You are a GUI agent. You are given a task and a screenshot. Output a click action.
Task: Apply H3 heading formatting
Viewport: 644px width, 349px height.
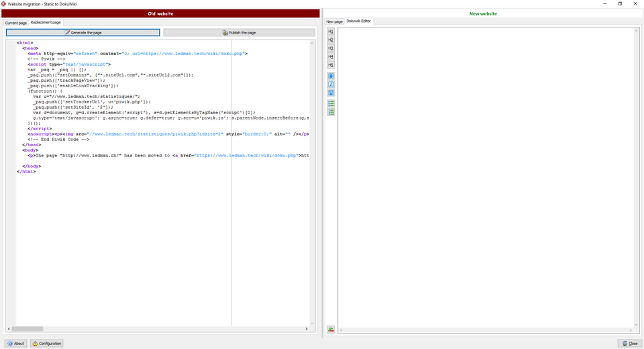tap(331, 48)
